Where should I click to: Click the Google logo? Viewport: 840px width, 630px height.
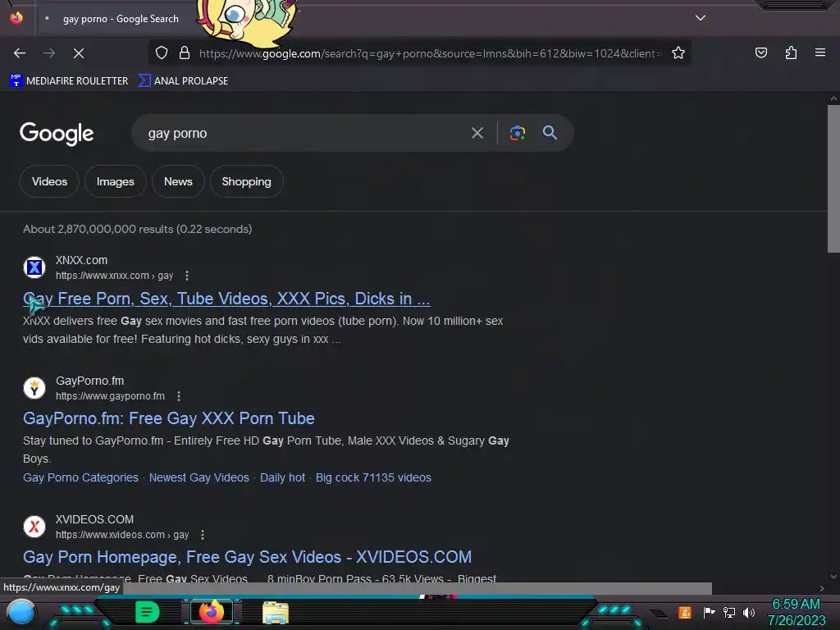point(57,133)
